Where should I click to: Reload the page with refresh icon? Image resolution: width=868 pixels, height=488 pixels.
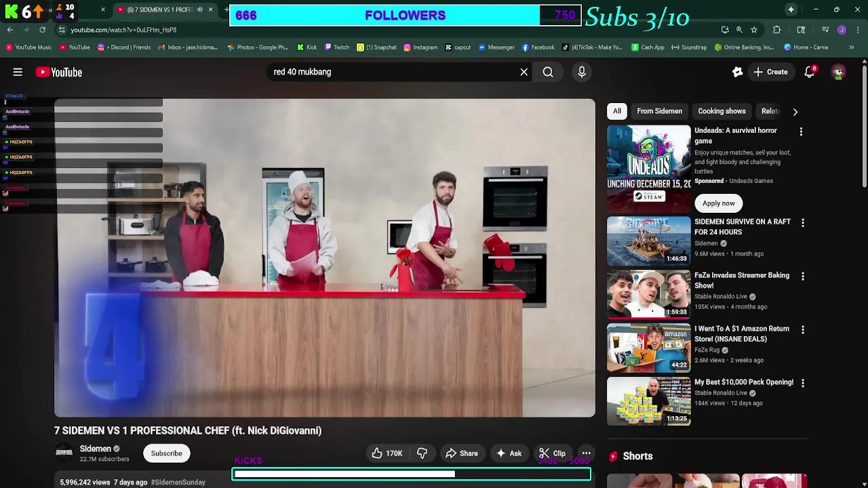pyautogui.click(x=42, y=30)
